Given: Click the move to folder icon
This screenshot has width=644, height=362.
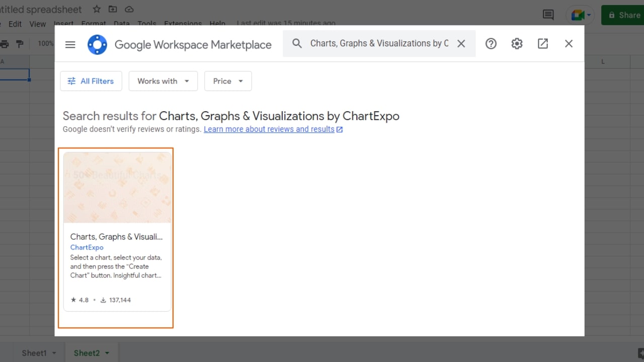Looking at the screenshot, I should pyautogui.click(x=113, y=10).
